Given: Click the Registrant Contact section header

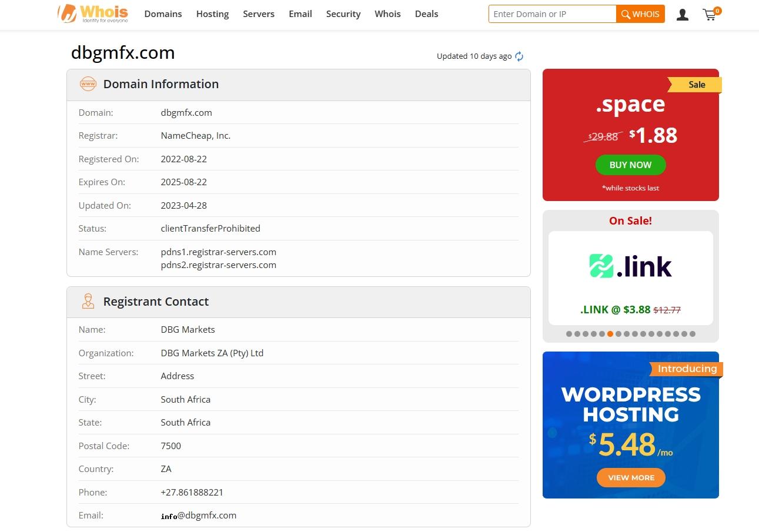Looking at the screenshot, I should 299,302.
